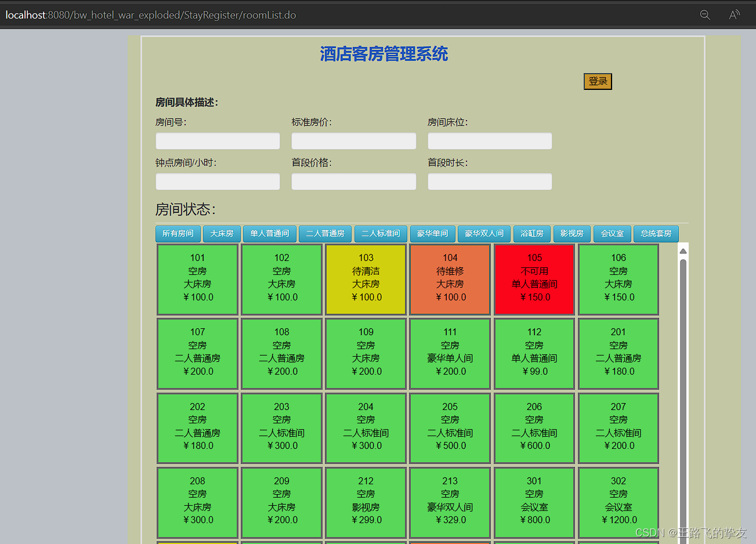This screenshot has width=756, height=544.
Task: Open room 108 card
Action: click(281, 354)
